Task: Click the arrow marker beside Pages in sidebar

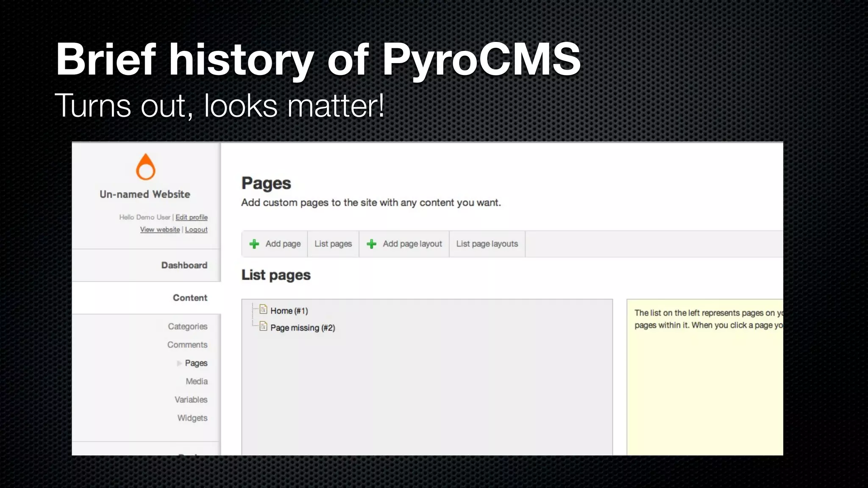Action: click(179, 363)
